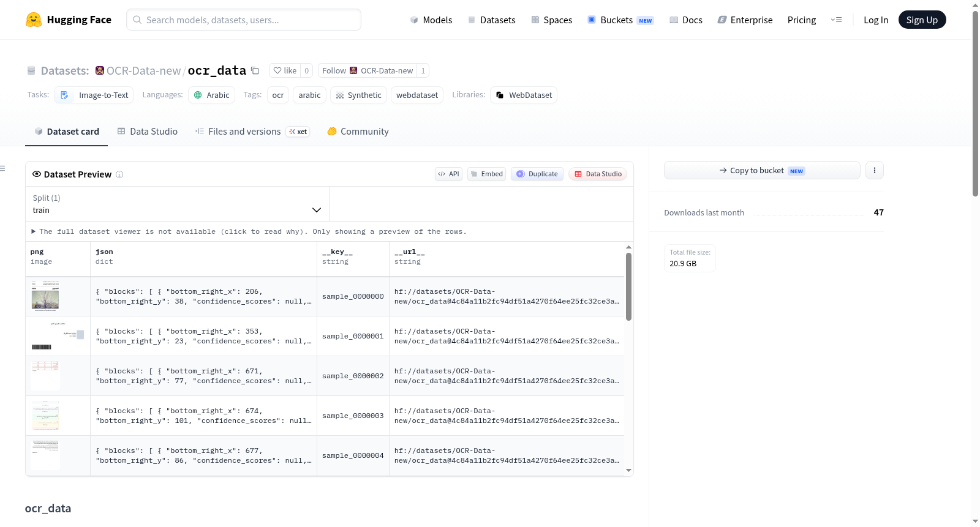Click the webdataset tag

(417, 95)
